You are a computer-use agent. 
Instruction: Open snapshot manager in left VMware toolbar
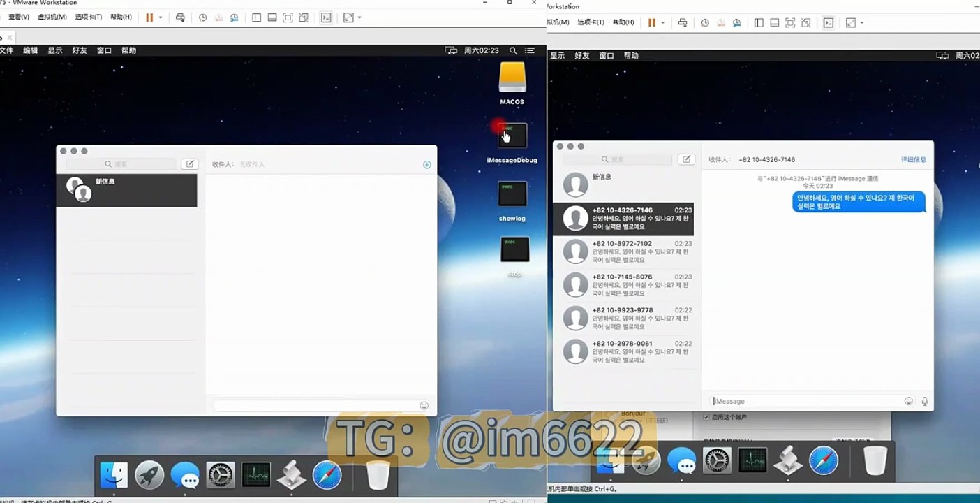click(234, 17)
